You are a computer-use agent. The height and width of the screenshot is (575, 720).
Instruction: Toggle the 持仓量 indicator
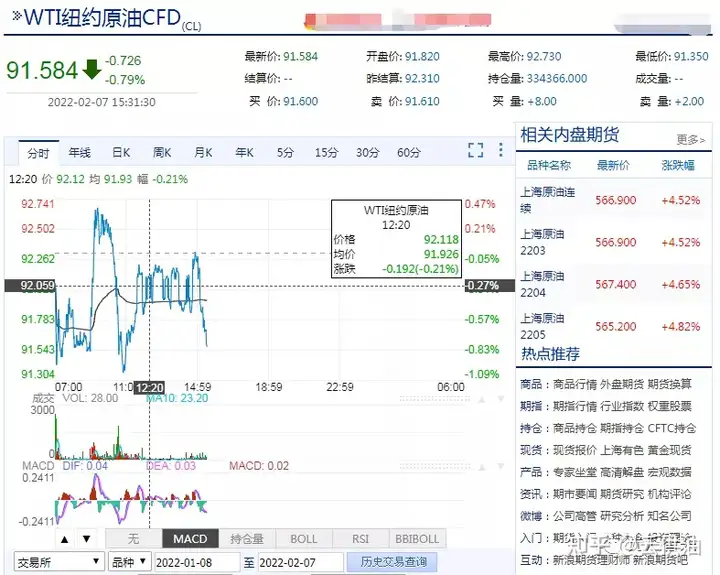coord(247,539)
